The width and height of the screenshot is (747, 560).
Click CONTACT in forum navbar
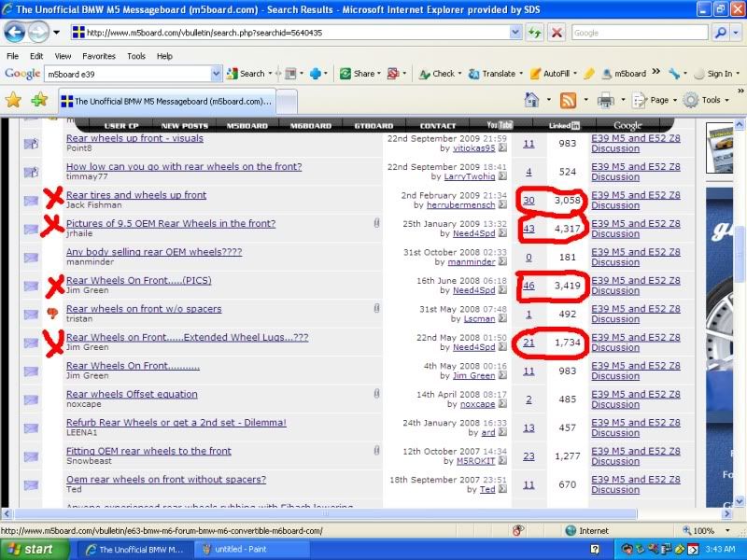pyautogui.click(x=438, y=126)
